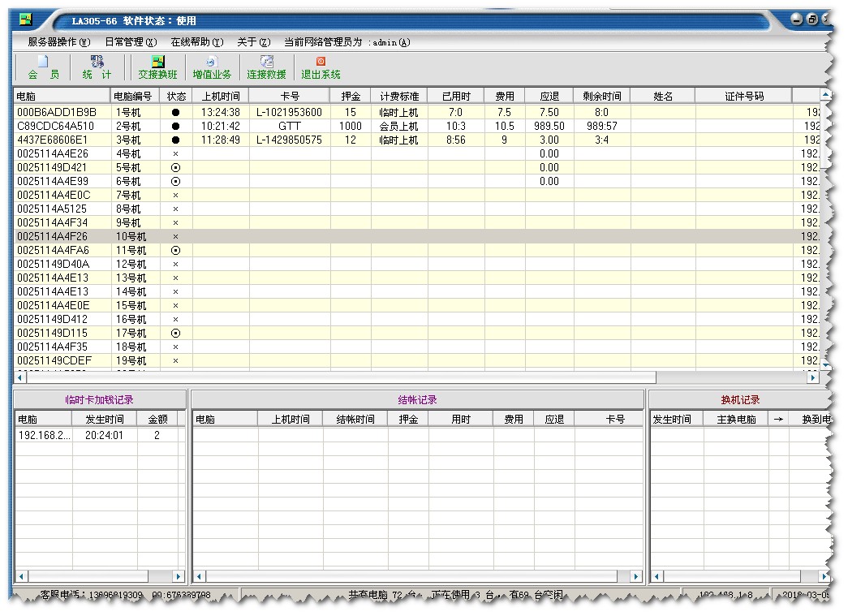Open the 会员 (member) toolbar icon
The width and height of the screenshot is (848, 616).
(43, 67)
